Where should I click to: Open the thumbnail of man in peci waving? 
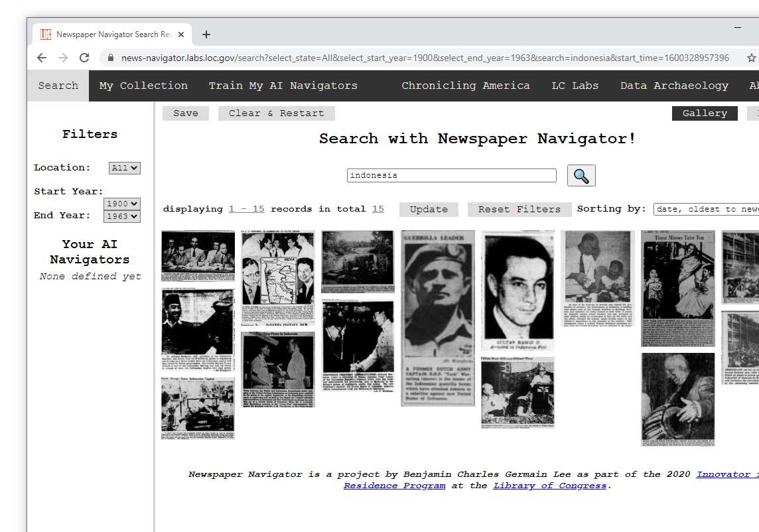click(x=198, y=330)
